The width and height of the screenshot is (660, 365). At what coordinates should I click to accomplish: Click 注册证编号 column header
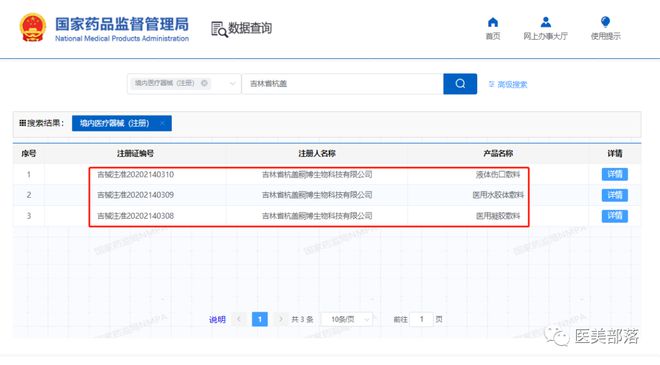(136, 154)
